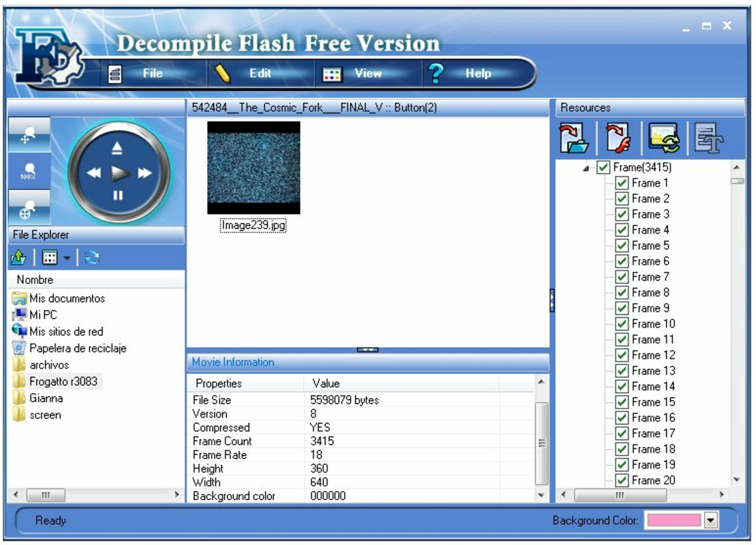756x545 pixels.
Task: Select the Frame 12 tree row label
Action: [653, 355]
